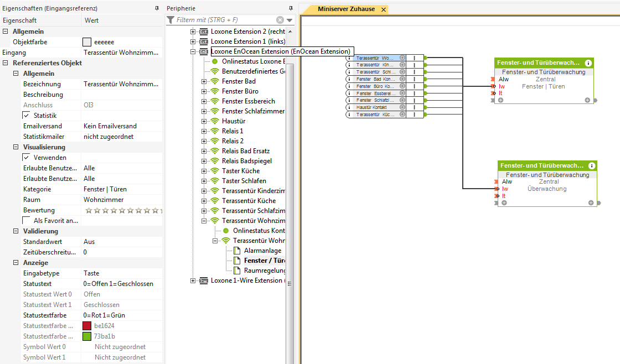Collapse the Loxone EnOcean Extension node

point(193,51)
